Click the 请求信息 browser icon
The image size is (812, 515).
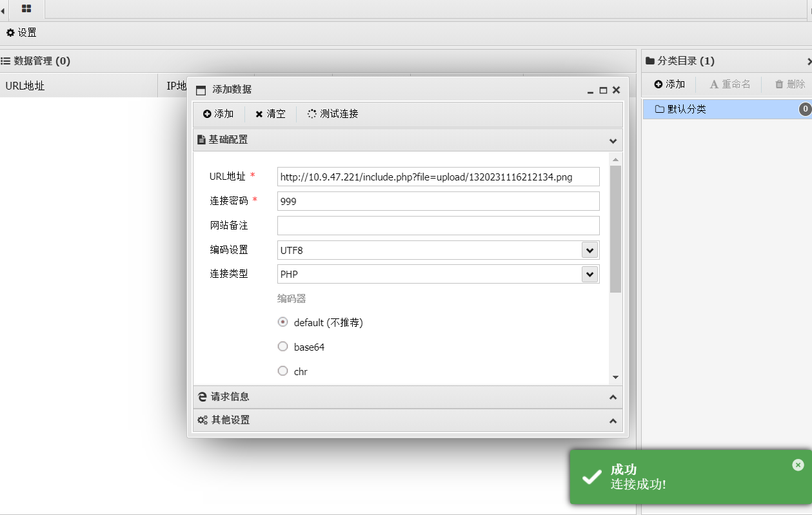click(x=203, y=397)
